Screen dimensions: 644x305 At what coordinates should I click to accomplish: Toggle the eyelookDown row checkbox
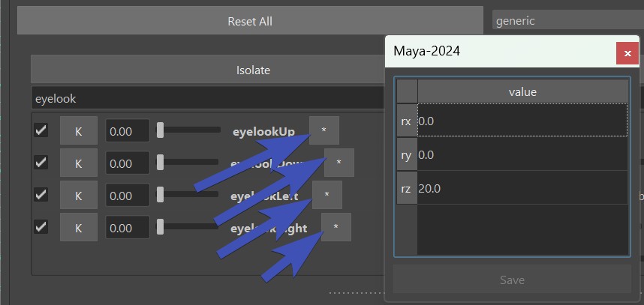(41, 163)
